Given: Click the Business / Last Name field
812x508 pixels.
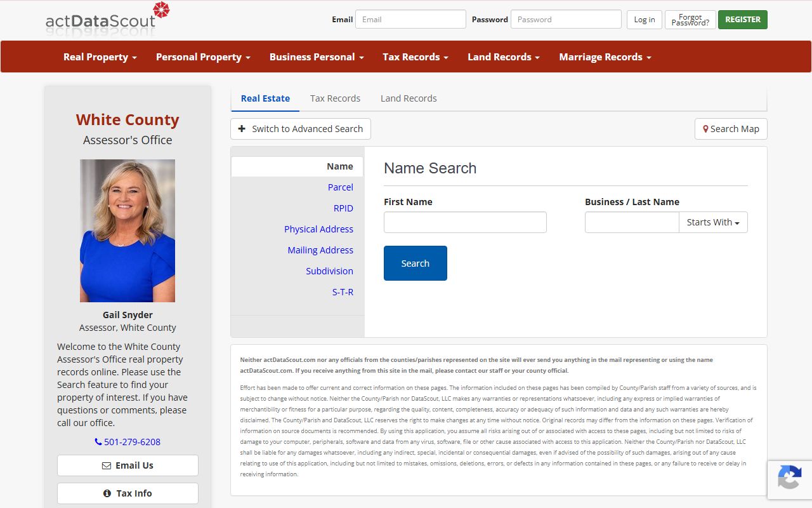Looking at the screenshot, I should [632, 222].
